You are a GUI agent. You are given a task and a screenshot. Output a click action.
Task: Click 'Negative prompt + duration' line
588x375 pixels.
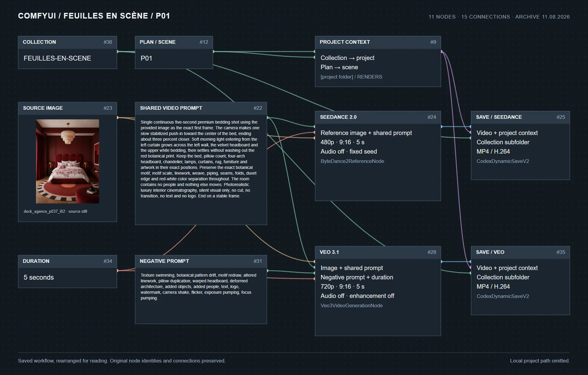coord(357,277)
